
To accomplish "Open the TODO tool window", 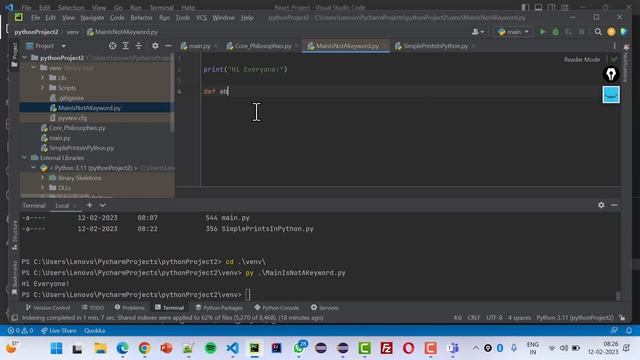I will [x=93, y=308].
